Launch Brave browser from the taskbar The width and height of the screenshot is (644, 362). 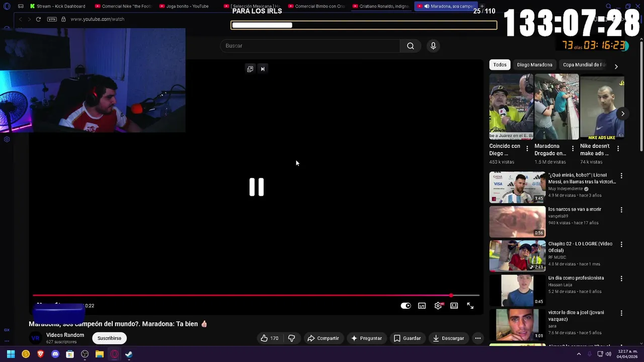click(41, 354)
